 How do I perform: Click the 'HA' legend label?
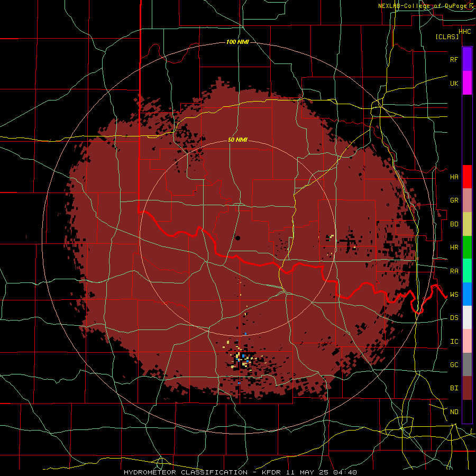454,177
